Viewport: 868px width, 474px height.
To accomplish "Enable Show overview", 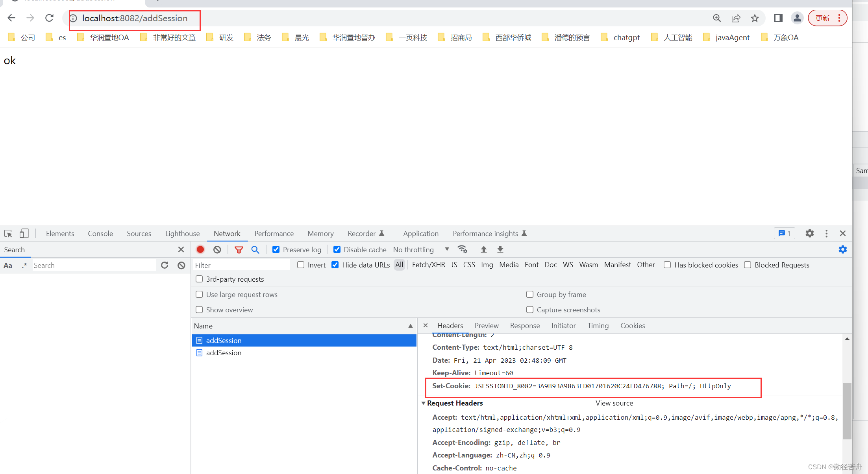I will coord(199,310).
